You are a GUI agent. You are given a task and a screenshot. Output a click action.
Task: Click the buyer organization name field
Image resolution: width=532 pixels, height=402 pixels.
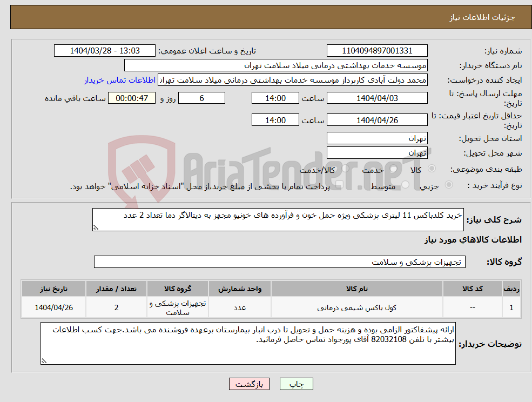click(x=276, y=65)
